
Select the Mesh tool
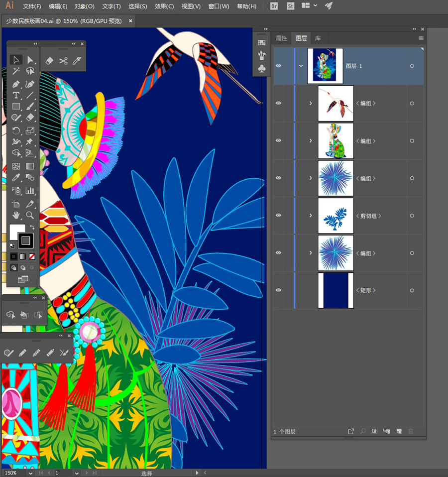click(16, 166)
